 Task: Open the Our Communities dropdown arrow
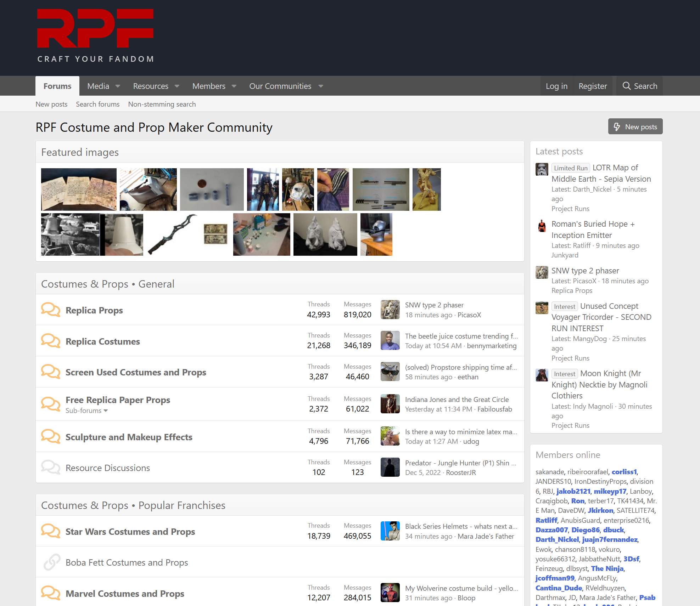[x=321, y=86]
